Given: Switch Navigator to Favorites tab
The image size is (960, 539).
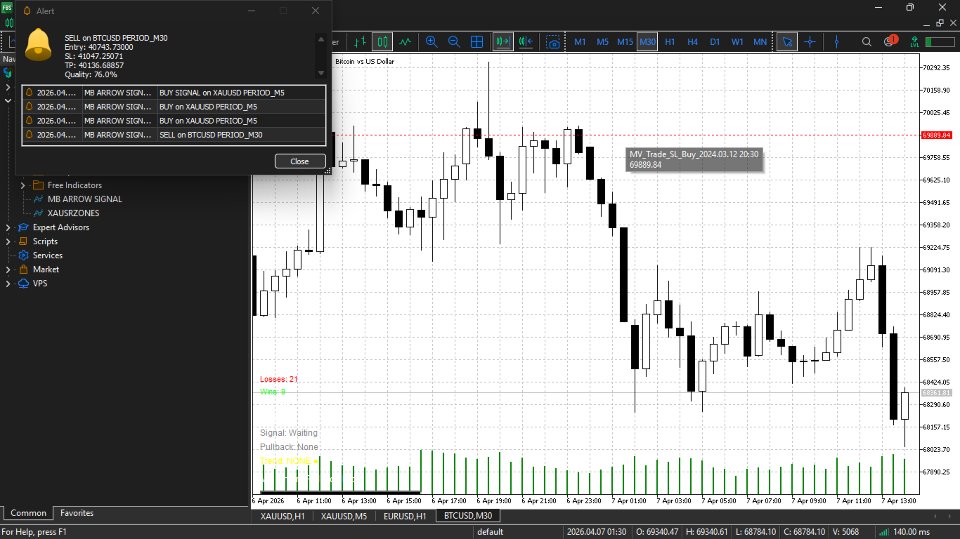Looking at the screenshot, I should [x=77, y=513].
